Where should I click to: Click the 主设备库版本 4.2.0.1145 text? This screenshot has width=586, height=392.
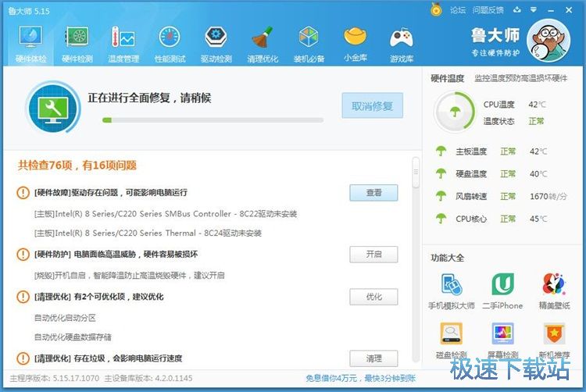pyautogui.click(x=148, y=378)
